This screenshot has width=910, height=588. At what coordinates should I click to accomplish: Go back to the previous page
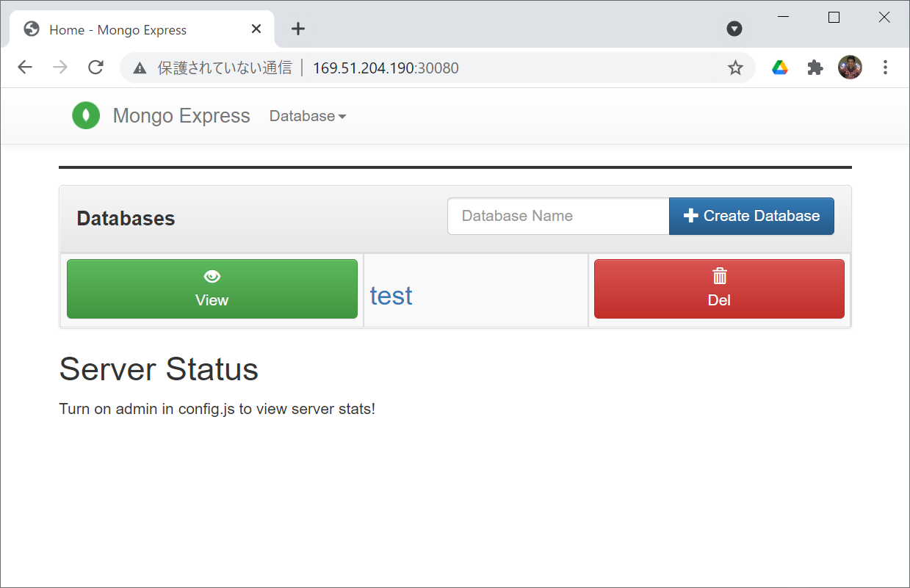click(25, 68)
